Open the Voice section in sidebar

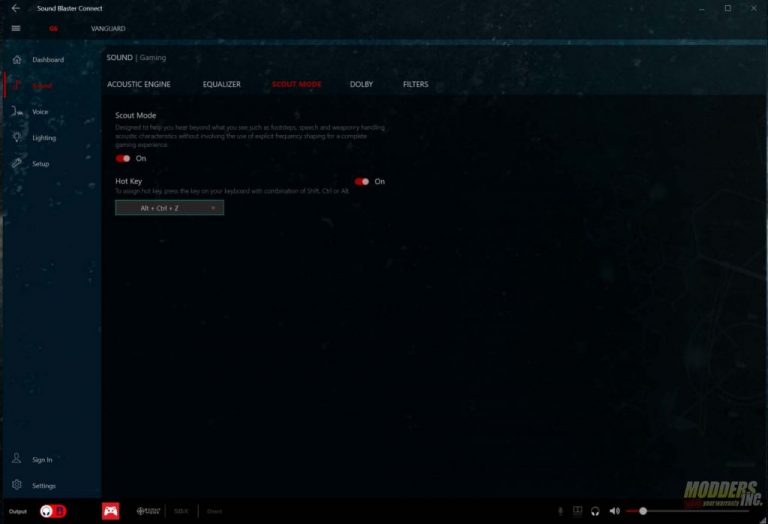pyautogui.click(x=39, y=112)
